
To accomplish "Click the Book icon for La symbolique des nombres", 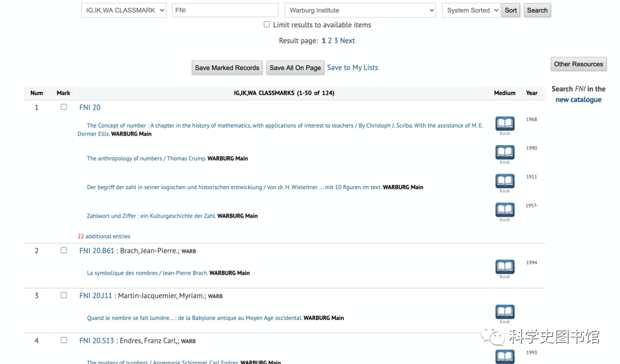I will pyautogui.click(x=505, y=267).
